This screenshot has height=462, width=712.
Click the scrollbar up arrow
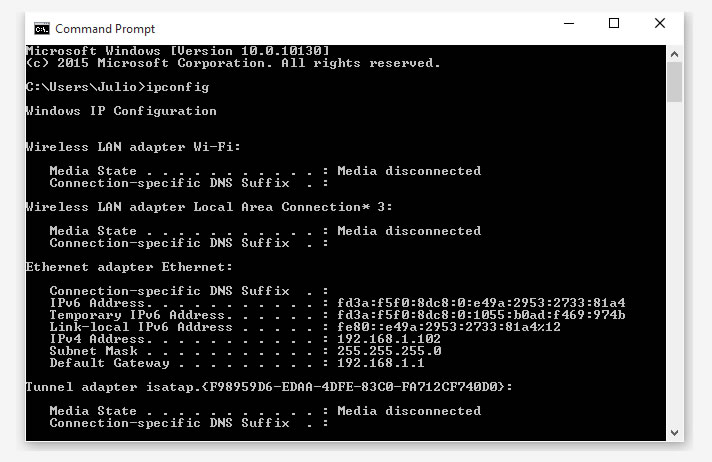pos(674,54)
